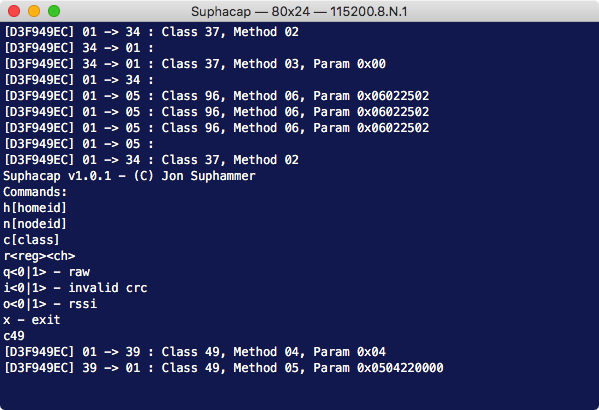Click the yellow minimize window button

pos(34,11)
